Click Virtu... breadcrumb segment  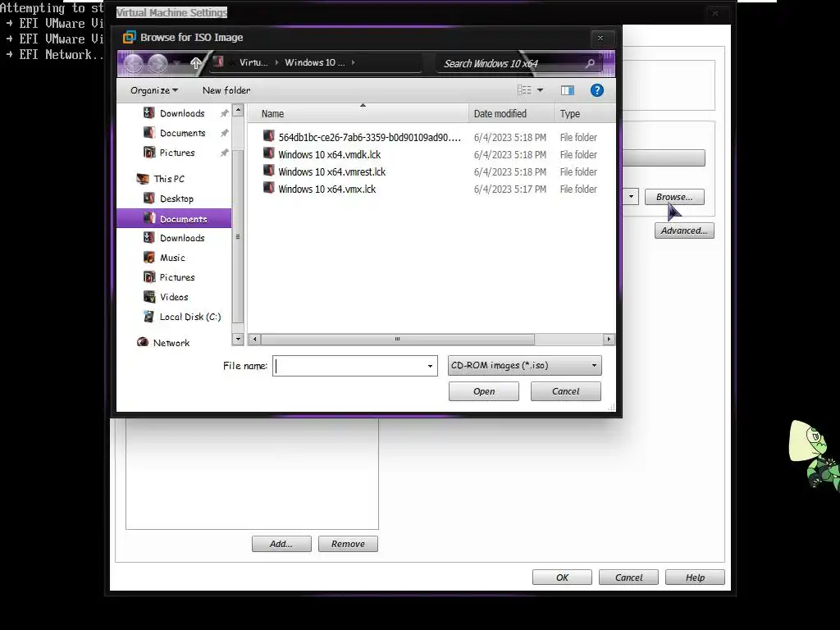(253, 62)
